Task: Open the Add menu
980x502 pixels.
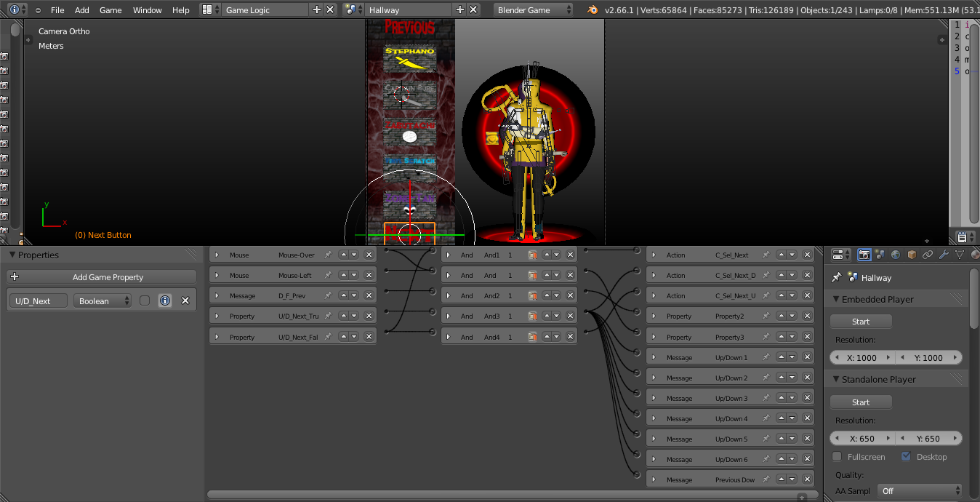Action: tap(82, 10)
